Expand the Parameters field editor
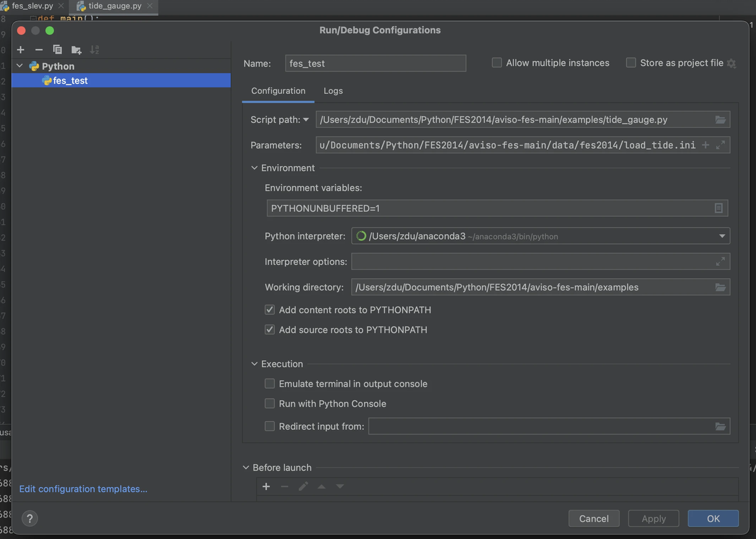756x539 pixels. 720,145
